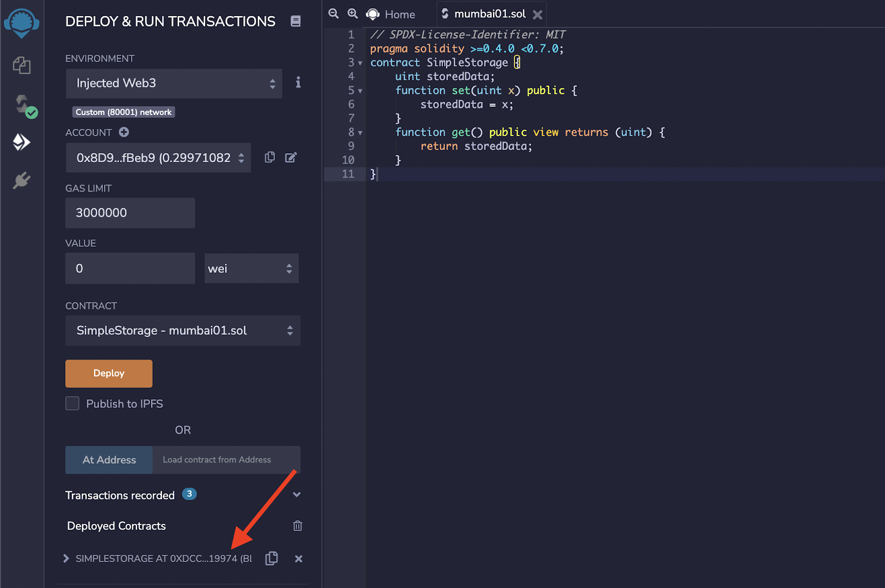The height and width of the screenshot is (588, 885).
Task: Expand the SIMPLESTORAGE deployed contract entry
Action: tap(66, 559)
